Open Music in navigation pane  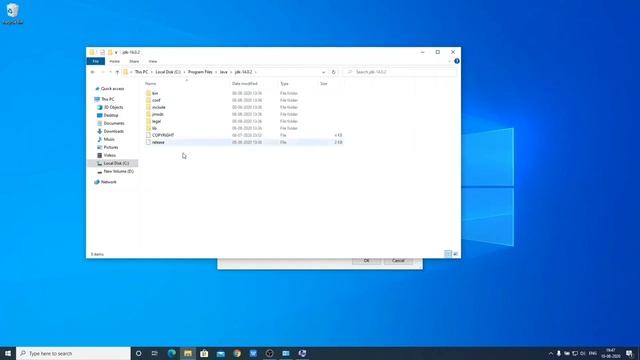click(x=106, y=139)
